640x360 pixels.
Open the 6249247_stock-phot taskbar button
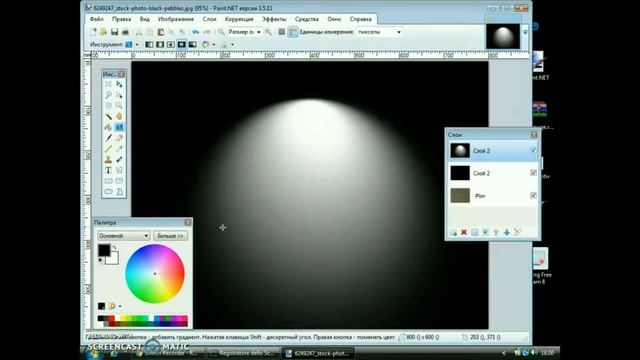318,353
